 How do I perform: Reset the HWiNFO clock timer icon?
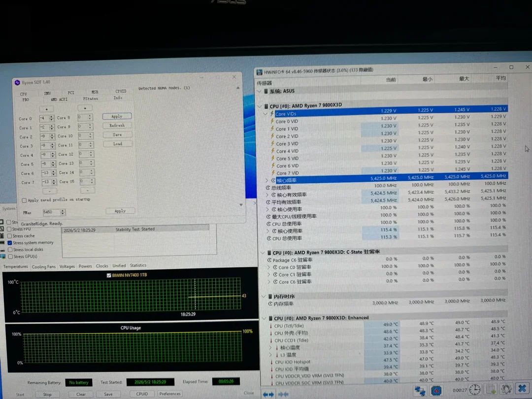pyautogui.click(x=474, y=390)
